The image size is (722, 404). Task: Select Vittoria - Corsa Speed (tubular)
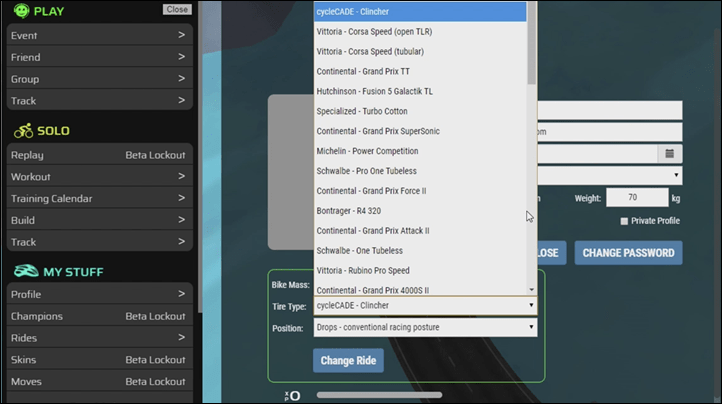coord(420,51)
